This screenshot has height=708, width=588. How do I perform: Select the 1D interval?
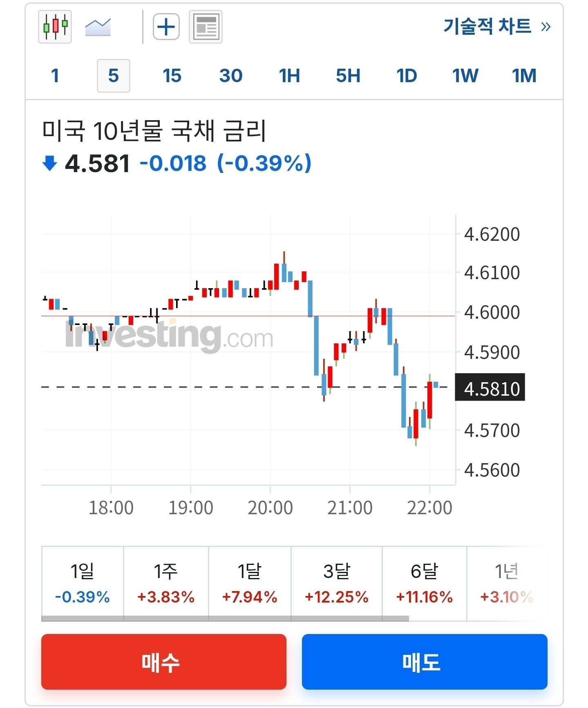tap(407, 76)
